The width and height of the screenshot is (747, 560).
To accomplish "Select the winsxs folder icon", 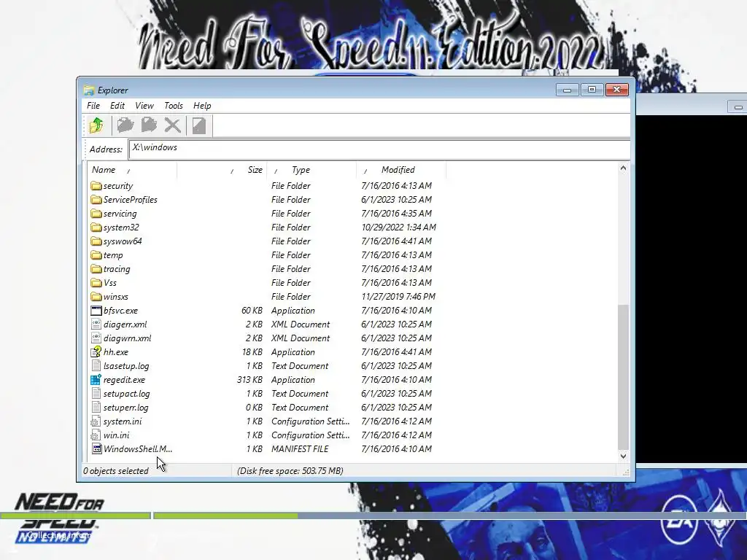I will (x=96, y=297).
